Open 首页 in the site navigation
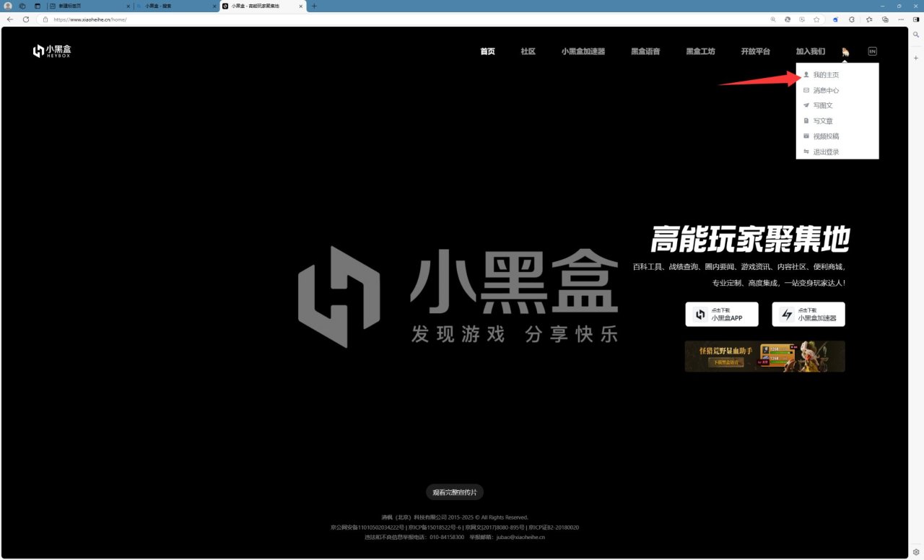 488,52
